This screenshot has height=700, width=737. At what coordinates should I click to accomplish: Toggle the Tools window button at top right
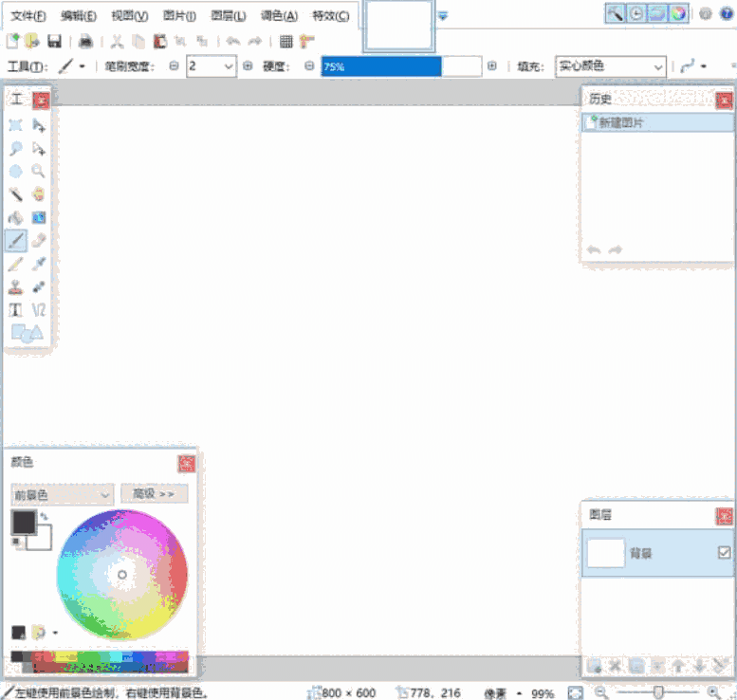click(615, 13)
